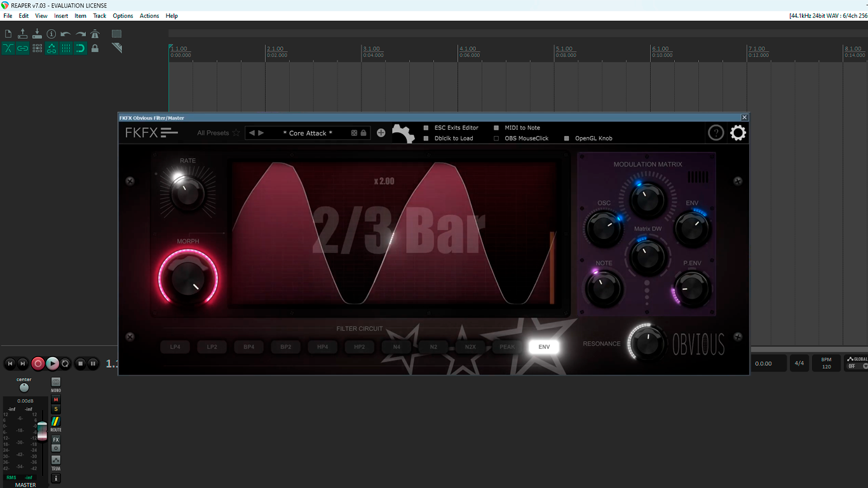Open Project Settings info icon
Screen dimensions: 868x488
(x=51, y=34)
